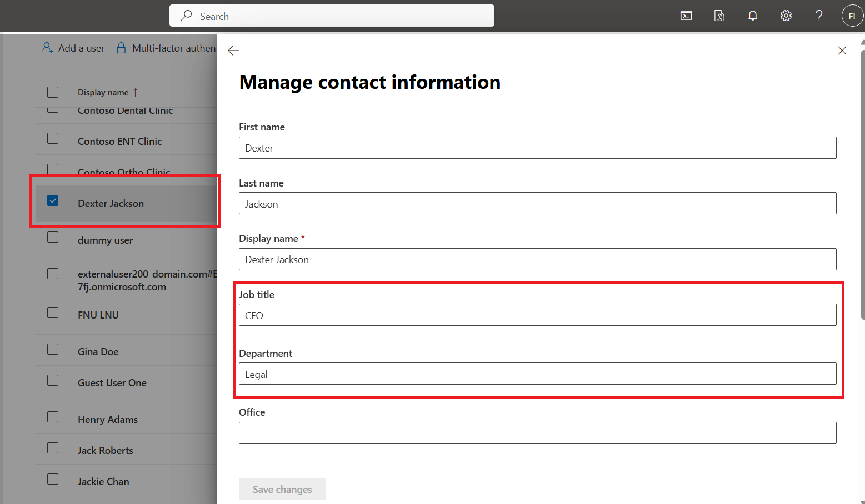
Task: Focus the Department text field
Action: pyautogui.click(x=537, y=374)
